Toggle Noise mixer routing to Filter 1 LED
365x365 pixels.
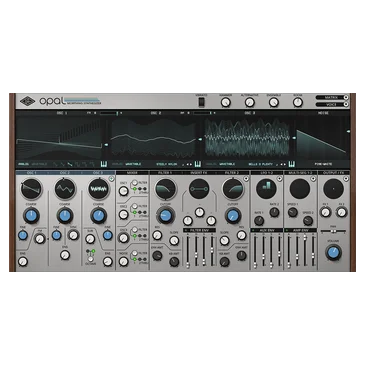tap(134, 259)
